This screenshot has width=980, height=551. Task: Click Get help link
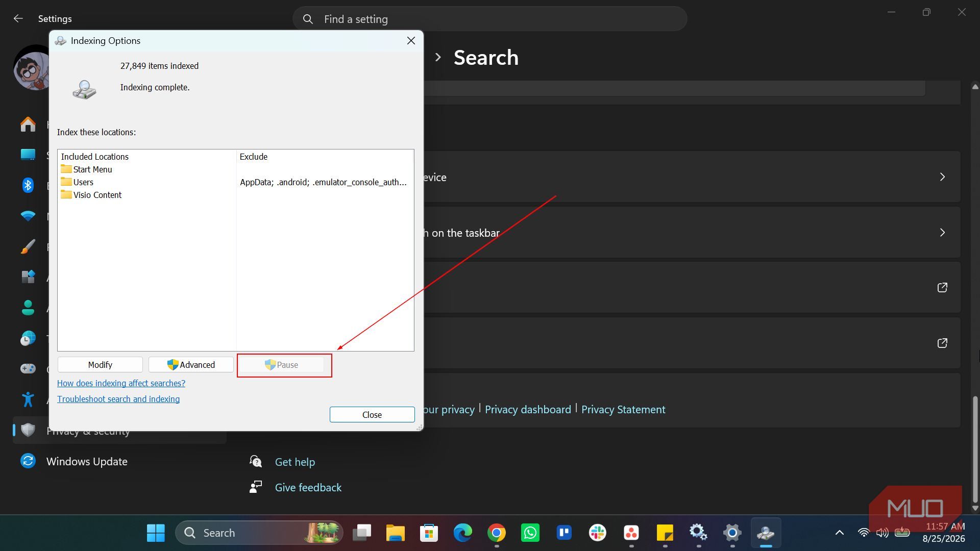(x=295, y=462)
